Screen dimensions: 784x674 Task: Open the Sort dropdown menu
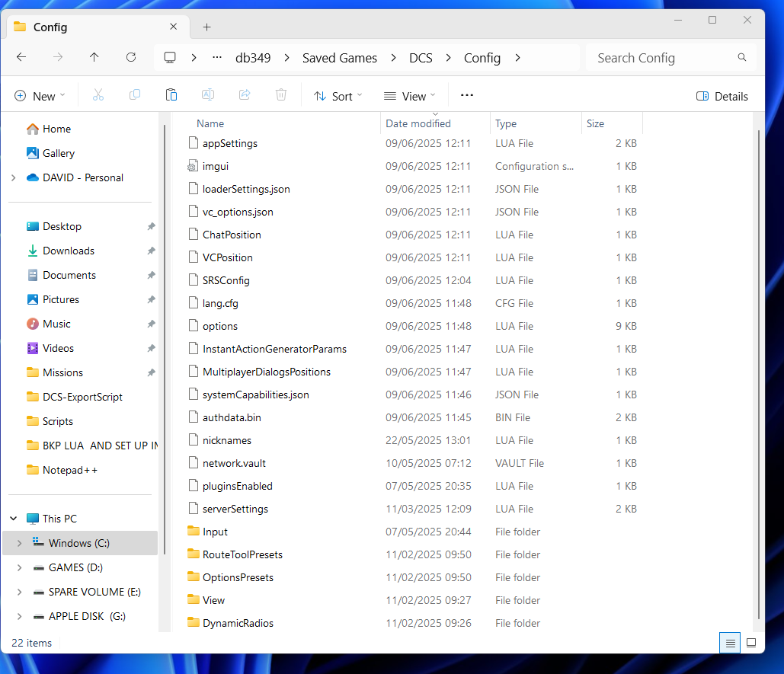click(338, 96)
